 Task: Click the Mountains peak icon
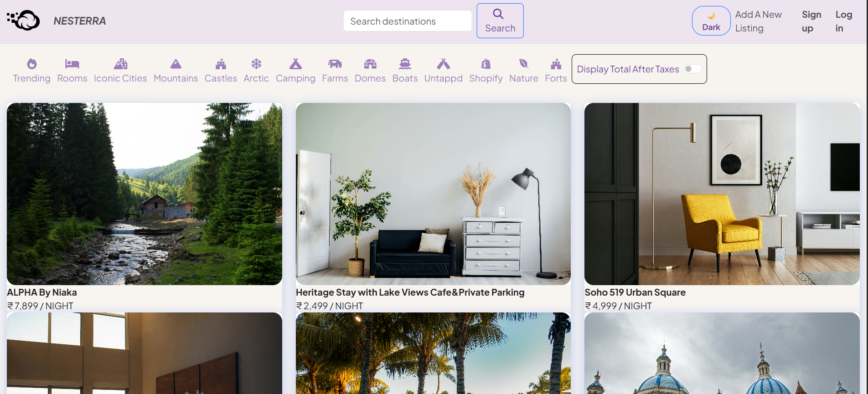176,64
